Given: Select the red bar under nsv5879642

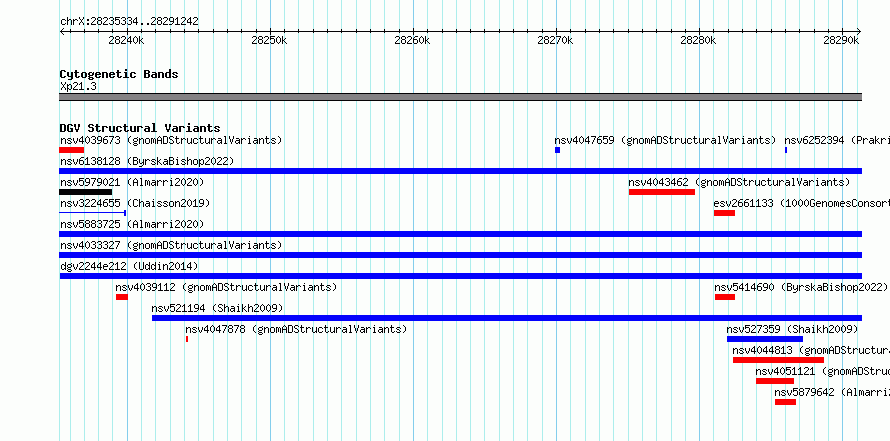Looking at the screenshot, I should [x=785, y=402].
